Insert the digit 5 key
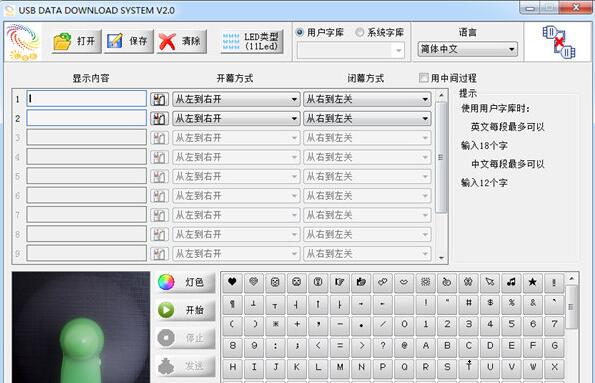This screenshot has width=595, height=383. tap(511, 325)
